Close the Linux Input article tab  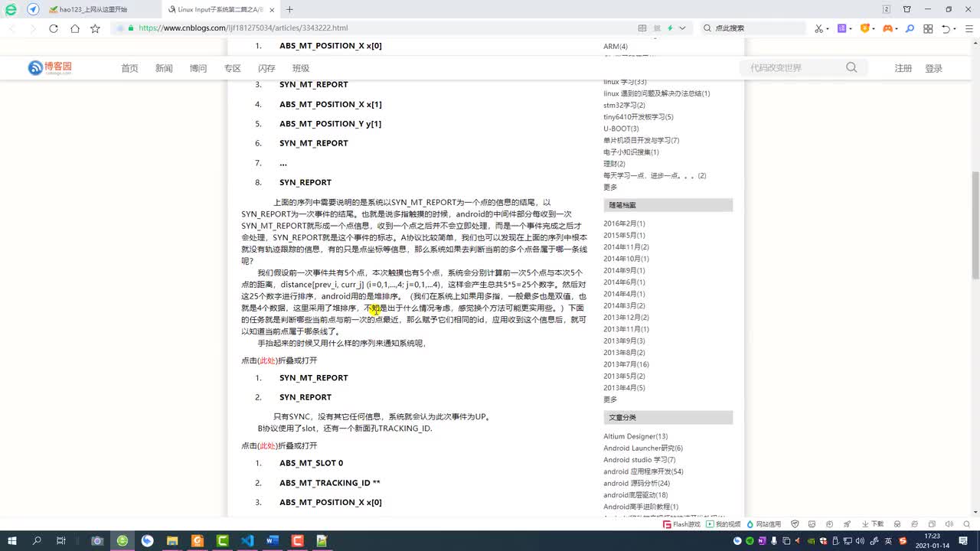click(x=273, y=10)
